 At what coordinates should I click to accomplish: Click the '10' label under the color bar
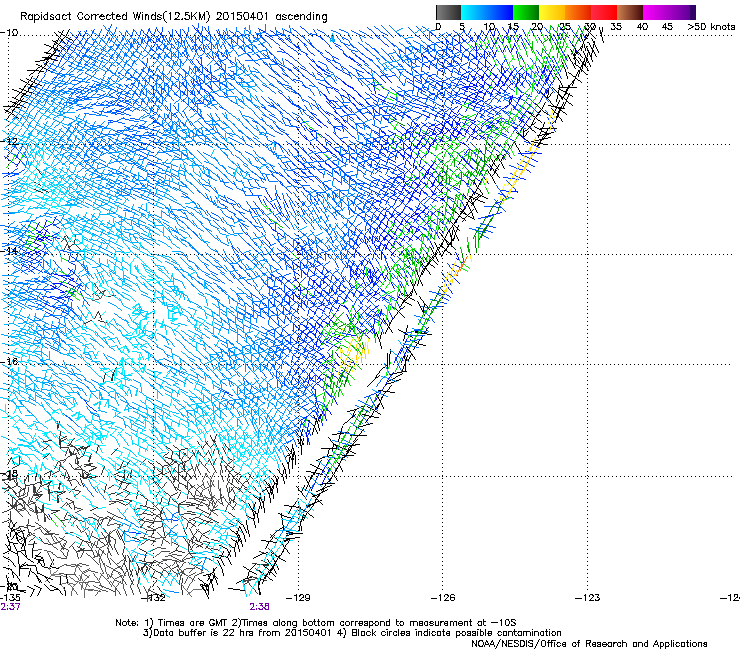[x=489, y=26]
